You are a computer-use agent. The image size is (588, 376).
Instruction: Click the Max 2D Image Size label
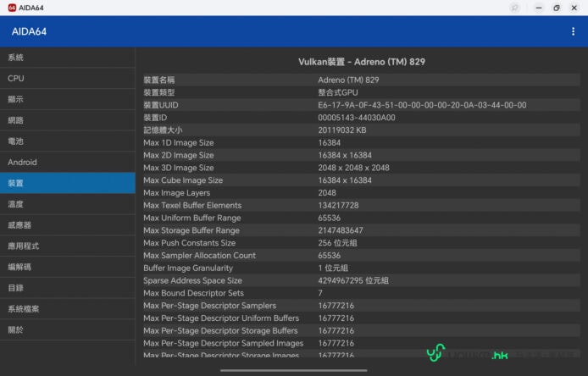(x=179, y=155)
